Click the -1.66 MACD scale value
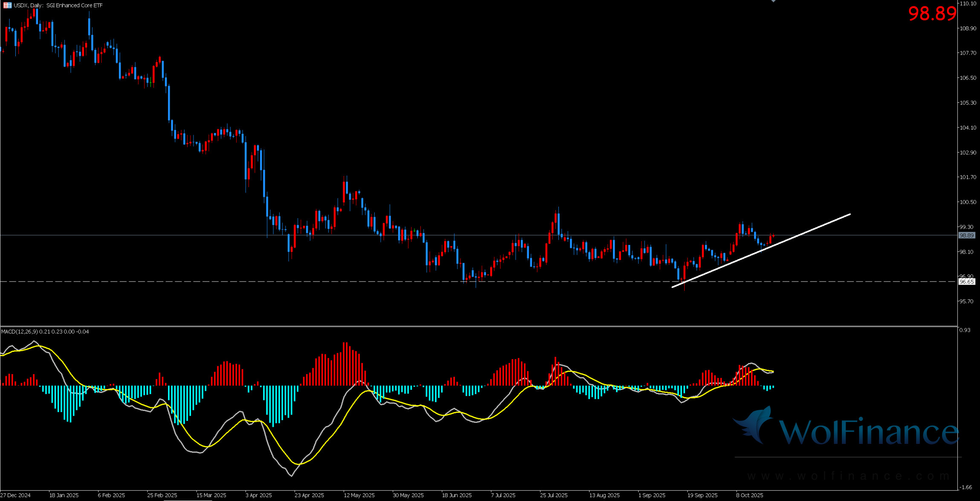980x501 pixels. click(965, 487)
